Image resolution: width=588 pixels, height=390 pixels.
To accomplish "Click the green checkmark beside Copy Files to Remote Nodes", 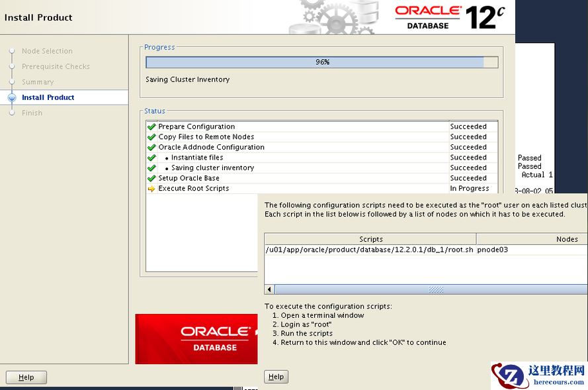I will [x=151, y=137].
